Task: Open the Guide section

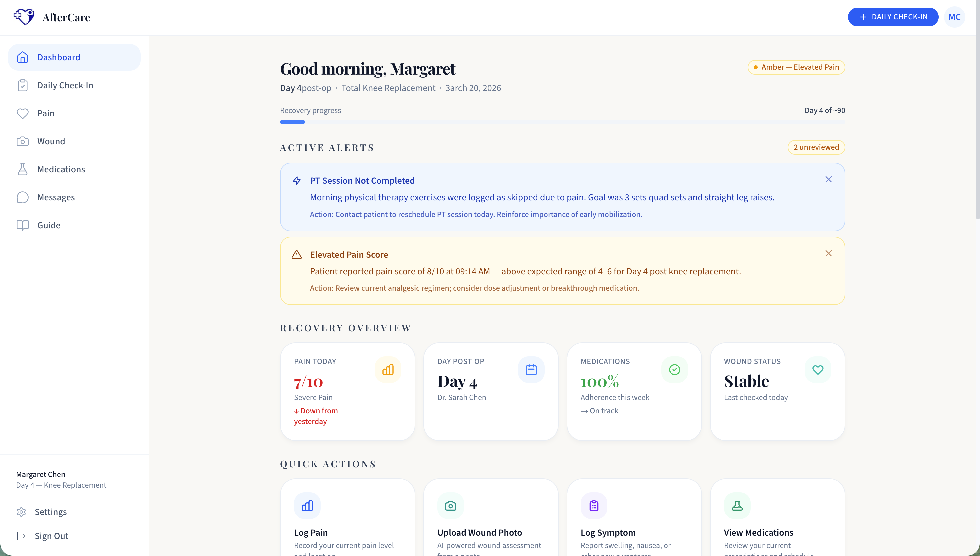Action: pyautogui.click(x=48, y=225)
